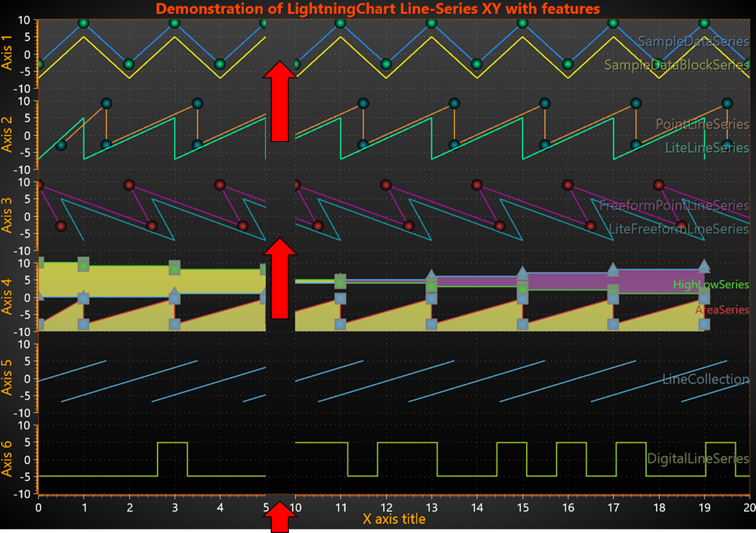The height and width of the screenshot is (533, 756).
Task: Click X-axis tick label 15
Action: pyautogui.click(x=523, y=507)
